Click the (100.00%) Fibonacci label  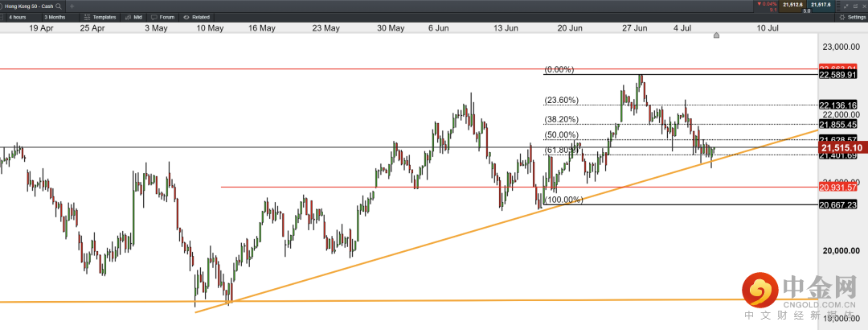pyautogui.click(x=563, y=200)
